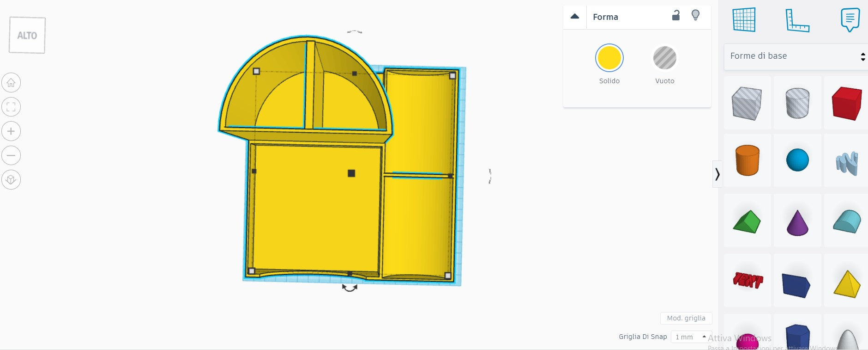Choose the Solido yellow color swatch
This screenshot has width=868, height=350.
tap(609, 58)
